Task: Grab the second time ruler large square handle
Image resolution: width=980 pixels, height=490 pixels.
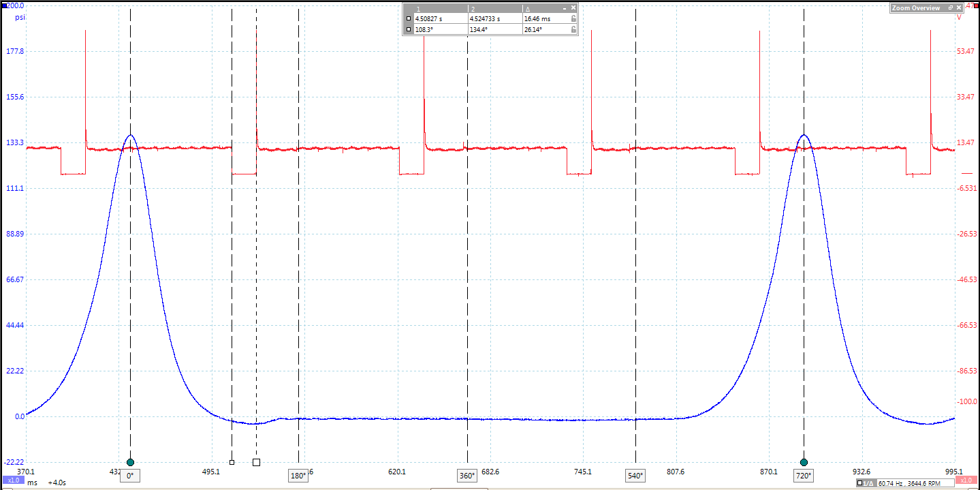Action: [x=256, y=462]
